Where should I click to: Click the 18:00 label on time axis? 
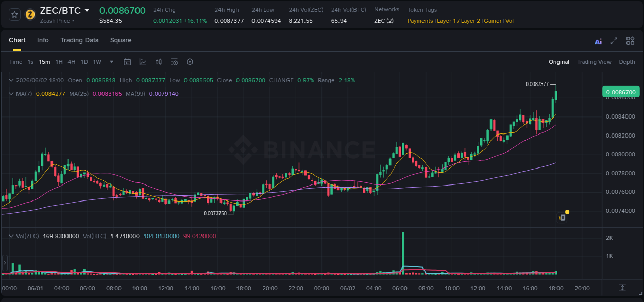pos(556,288)
